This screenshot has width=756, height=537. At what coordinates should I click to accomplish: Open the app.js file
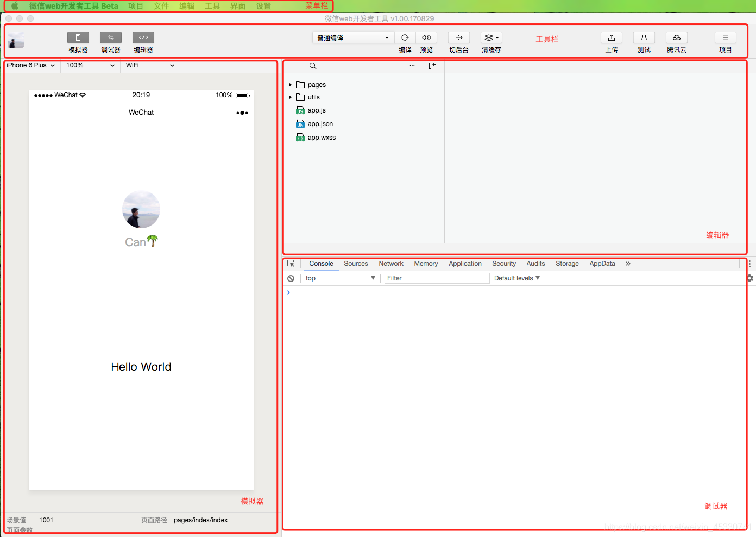317,110
